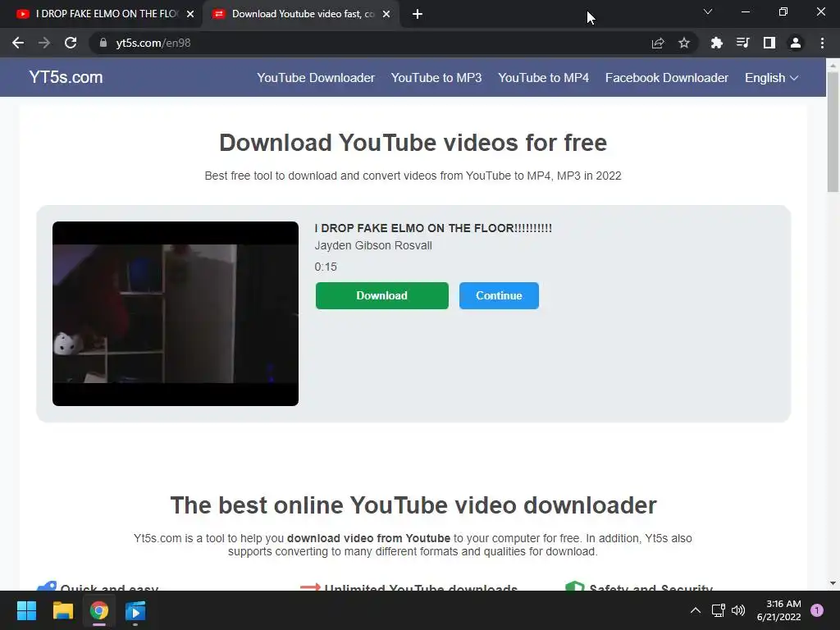Open a new browser tab
840x630 pixels.
point(418,15)
